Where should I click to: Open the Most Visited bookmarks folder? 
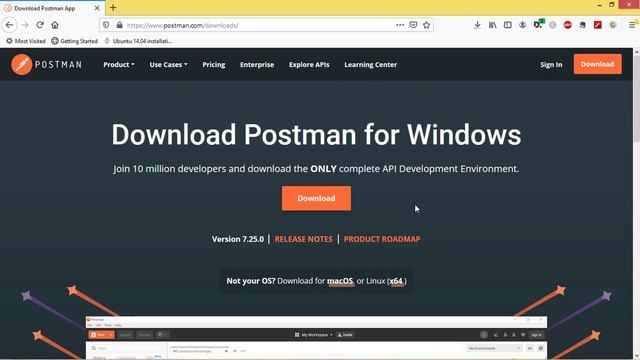25,41
